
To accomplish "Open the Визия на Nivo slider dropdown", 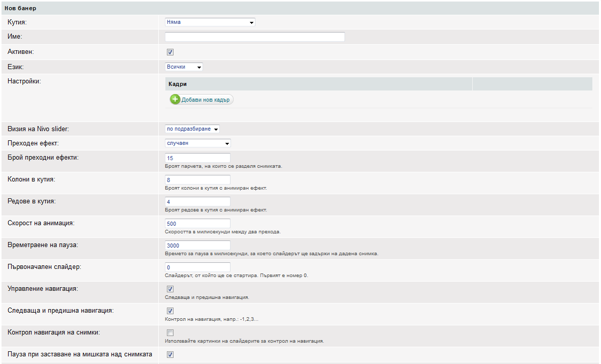I will coord(192,129).
